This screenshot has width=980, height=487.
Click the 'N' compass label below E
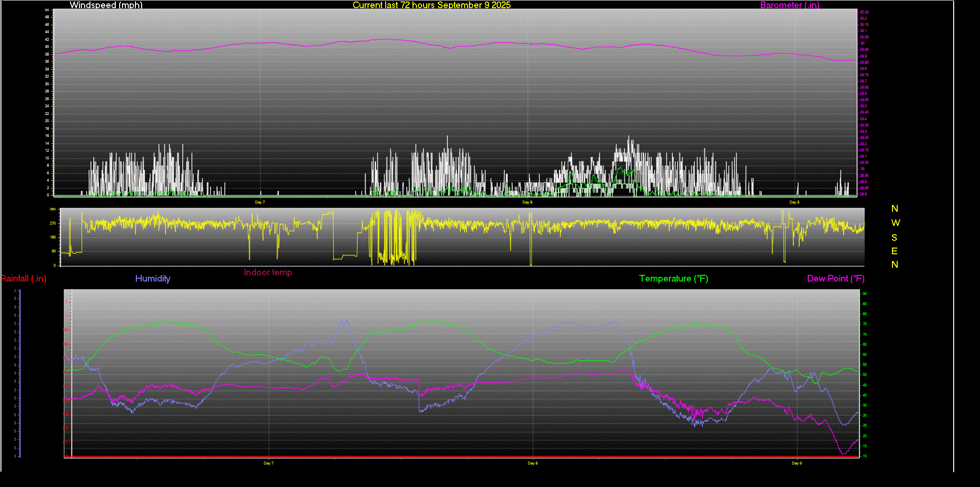[895, 264]
